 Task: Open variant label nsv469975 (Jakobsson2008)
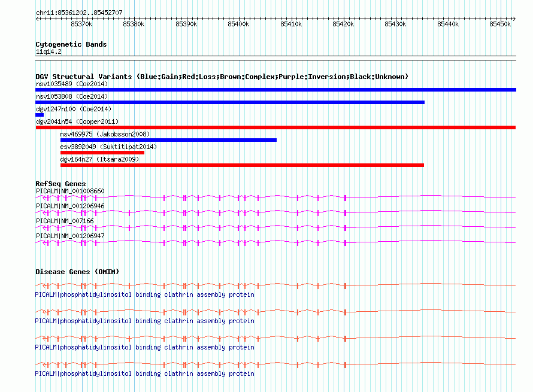[x=105, y=134]
